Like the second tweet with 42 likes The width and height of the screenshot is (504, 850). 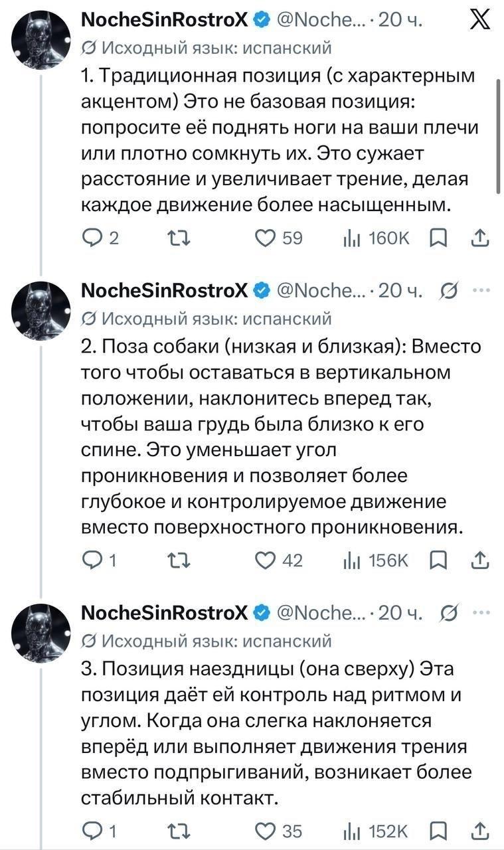click(280, 560)
